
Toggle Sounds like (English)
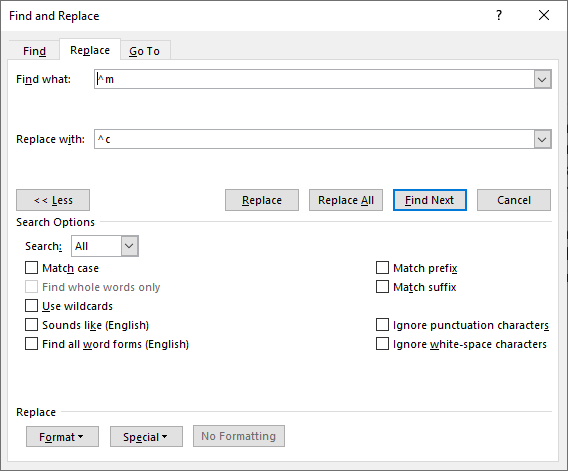tap(32, 325)
